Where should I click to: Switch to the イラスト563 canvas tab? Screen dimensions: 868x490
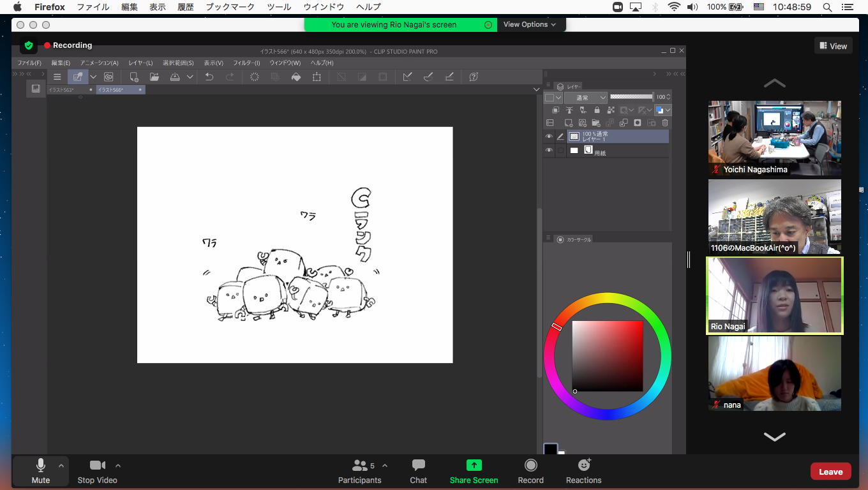coord(62,90)
